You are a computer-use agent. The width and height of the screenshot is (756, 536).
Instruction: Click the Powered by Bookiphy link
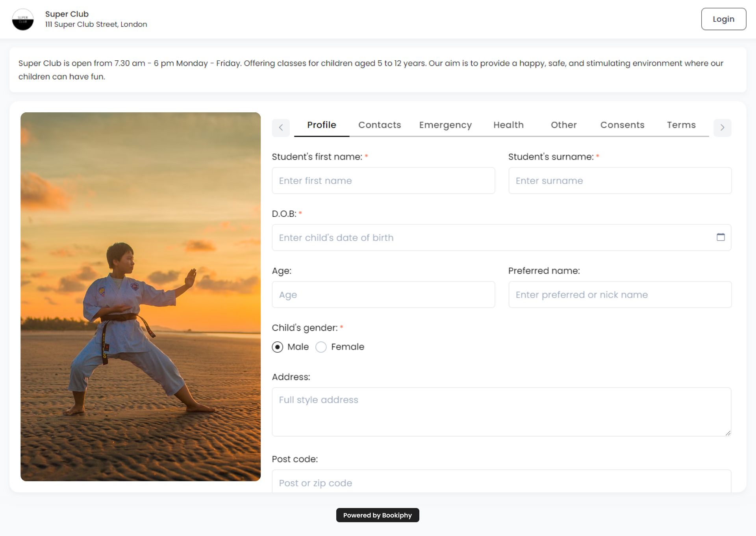pyautogui.click(x=377, y=515)
